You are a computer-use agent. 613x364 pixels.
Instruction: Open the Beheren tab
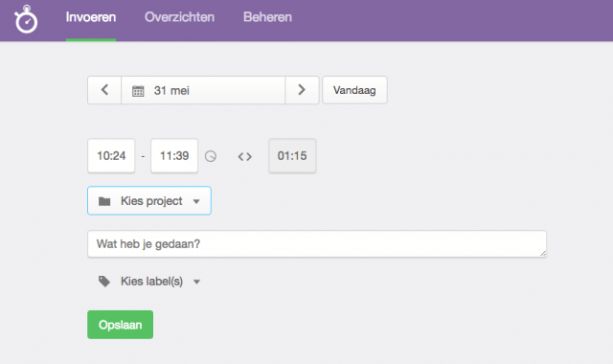pos(267,17)
